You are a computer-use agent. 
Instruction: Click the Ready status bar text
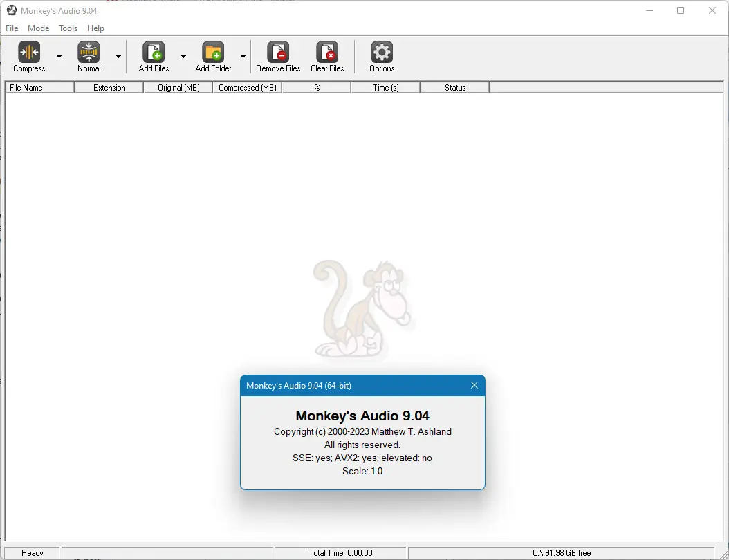(33, 553)
